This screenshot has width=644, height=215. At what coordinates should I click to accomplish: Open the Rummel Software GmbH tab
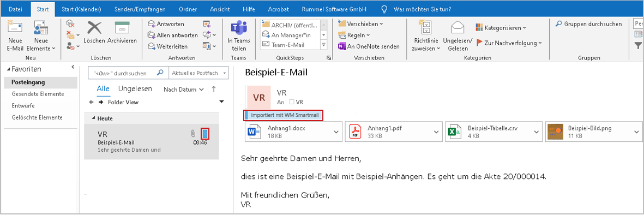(334, 9)
